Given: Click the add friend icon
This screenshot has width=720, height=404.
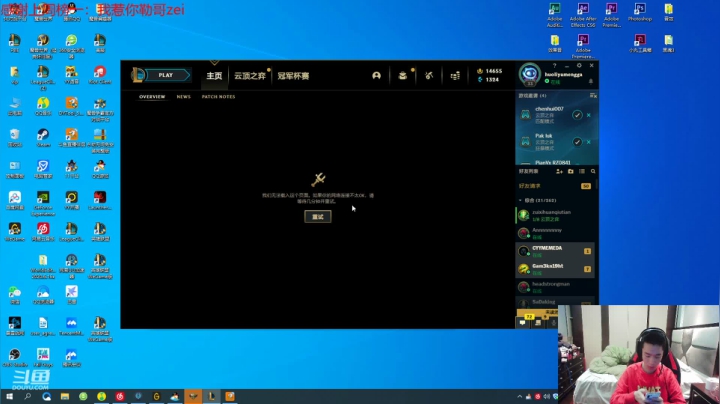Looking at the screenshot, I should (559, 171).
